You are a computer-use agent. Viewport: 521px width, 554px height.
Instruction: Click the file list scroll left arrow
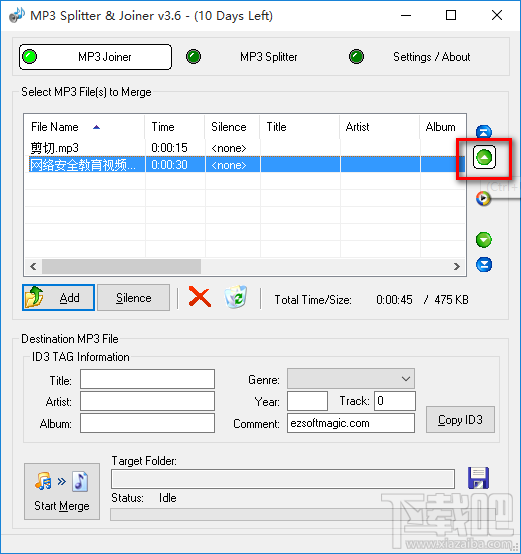pyautogui.click(x=33, y=266)
